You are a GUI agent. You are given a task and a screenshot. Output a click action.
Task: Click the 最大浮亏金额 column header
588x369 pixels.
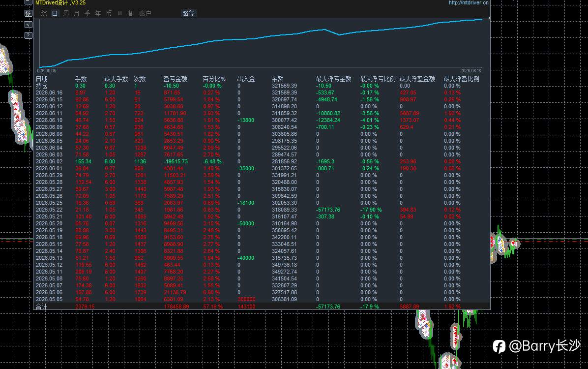pyautogui.click(x=334, y=79)
